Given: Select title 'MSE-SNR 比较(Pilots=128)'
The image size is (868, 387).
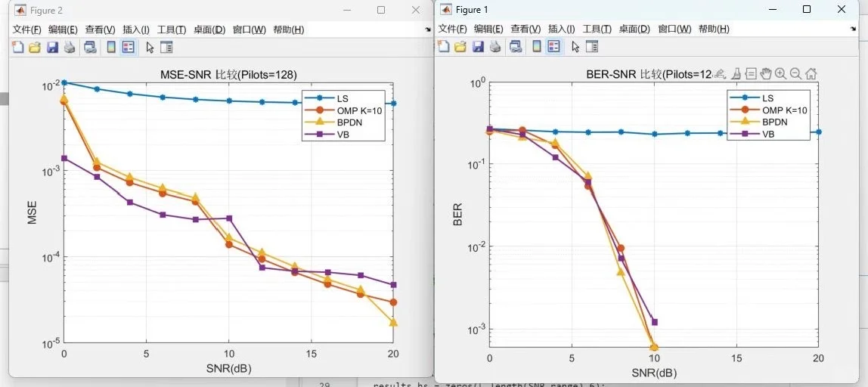Looking at the screenshot, I should click(x=229, y=75).
